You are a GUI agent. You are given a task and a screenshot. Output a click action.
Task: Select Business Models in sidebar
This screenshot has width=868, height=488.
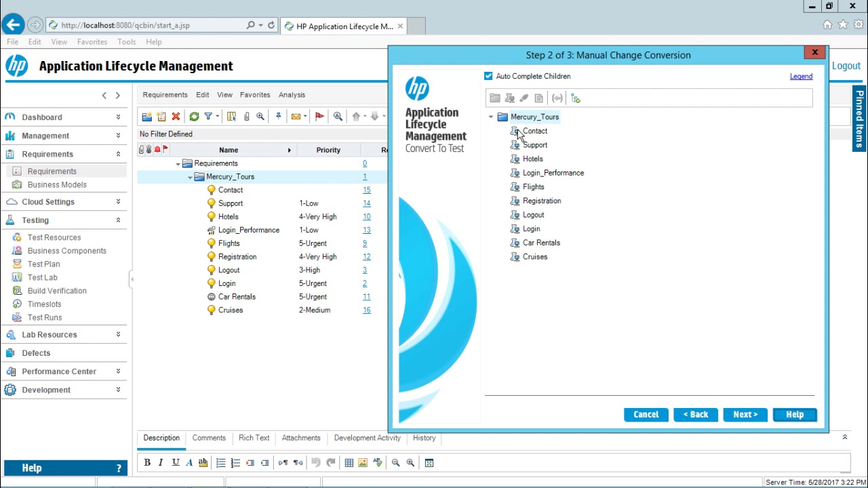(x=57, y=185)
